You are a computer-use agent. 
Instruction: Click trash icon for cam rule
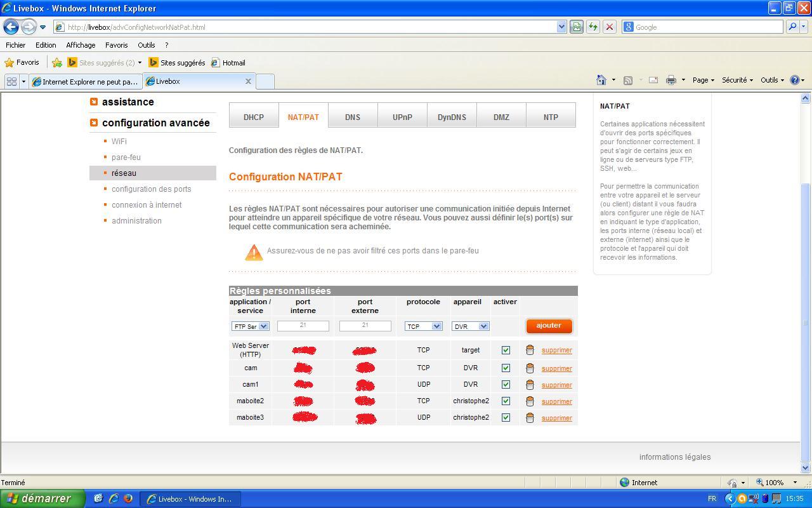tap(530, 368)
